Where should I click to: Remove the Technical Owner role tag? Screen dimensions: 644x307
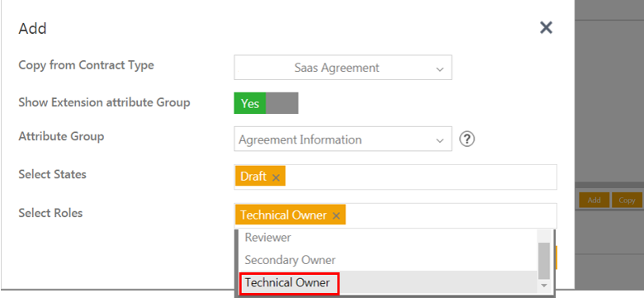336,216
